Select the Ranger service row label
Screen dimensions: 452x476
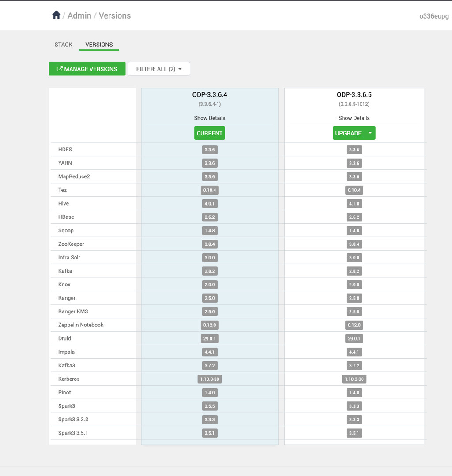67,298
